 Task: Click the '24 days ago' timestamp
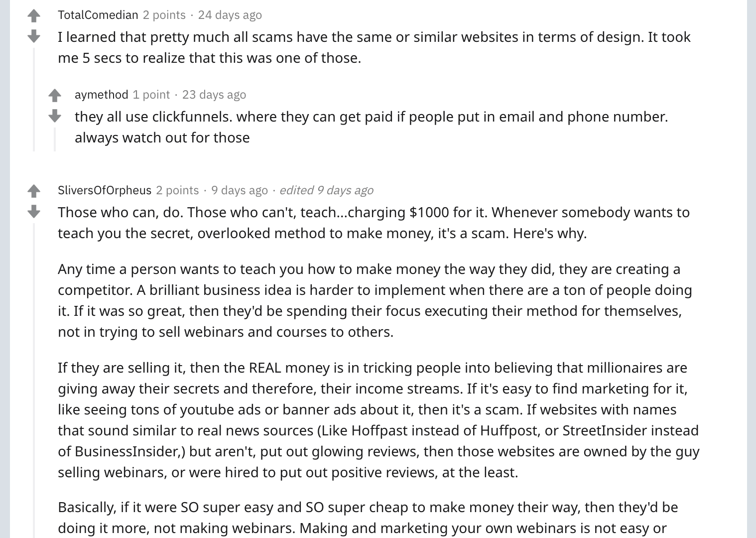[x=230, y=15]
